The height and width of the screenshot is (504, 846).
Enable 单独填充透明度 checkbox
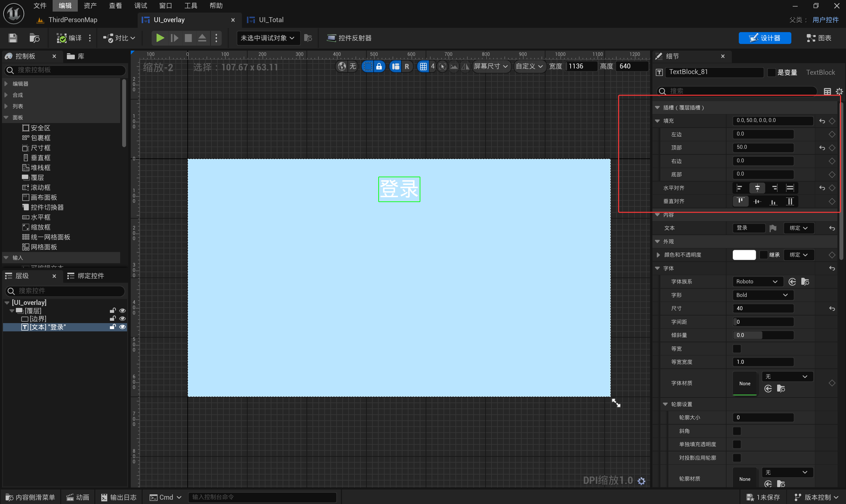736,444
